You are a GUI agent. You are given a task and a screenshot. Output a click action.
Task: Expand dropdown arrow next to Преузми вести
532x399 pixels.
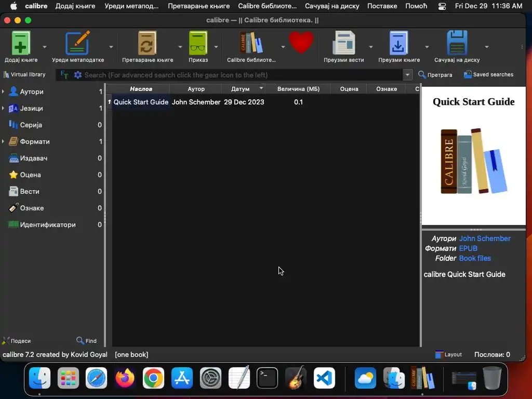(370, 47)
